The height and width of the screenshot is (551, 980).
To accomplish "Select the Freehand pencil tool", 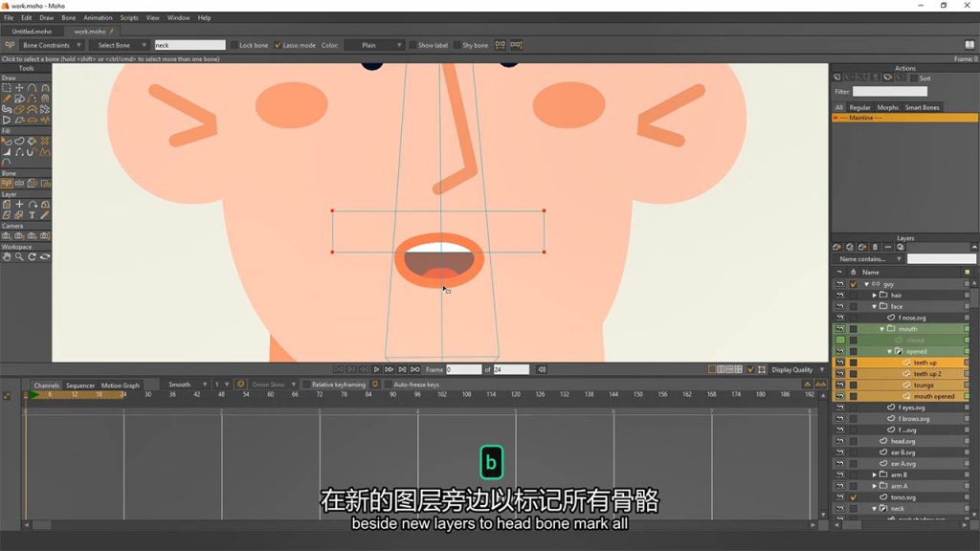I will (7, 99).
